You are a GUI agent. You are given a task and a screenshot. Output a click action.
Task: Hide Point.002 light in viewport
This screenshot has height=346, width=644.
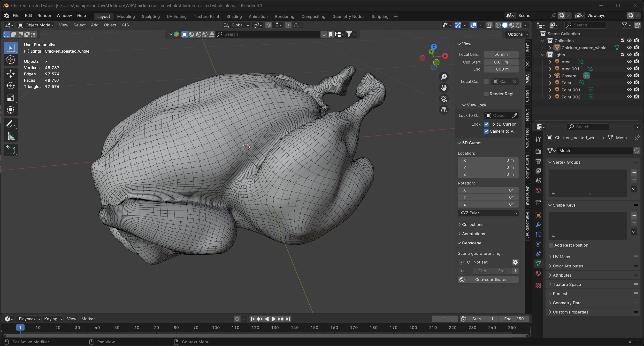(x=629, y=97)
